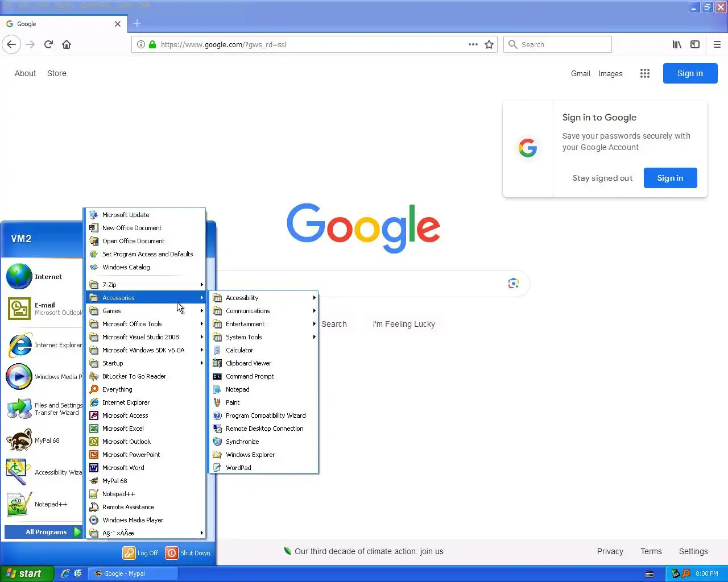Open the hamburger application menu
The width and height of the screenshot is (728, 582).
717,44
